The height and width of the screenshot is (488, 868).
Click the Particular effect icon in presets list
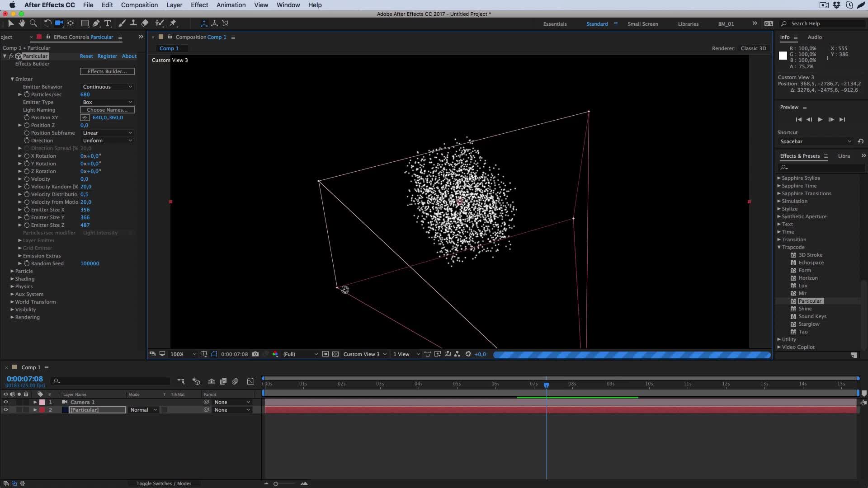point(793,301)
